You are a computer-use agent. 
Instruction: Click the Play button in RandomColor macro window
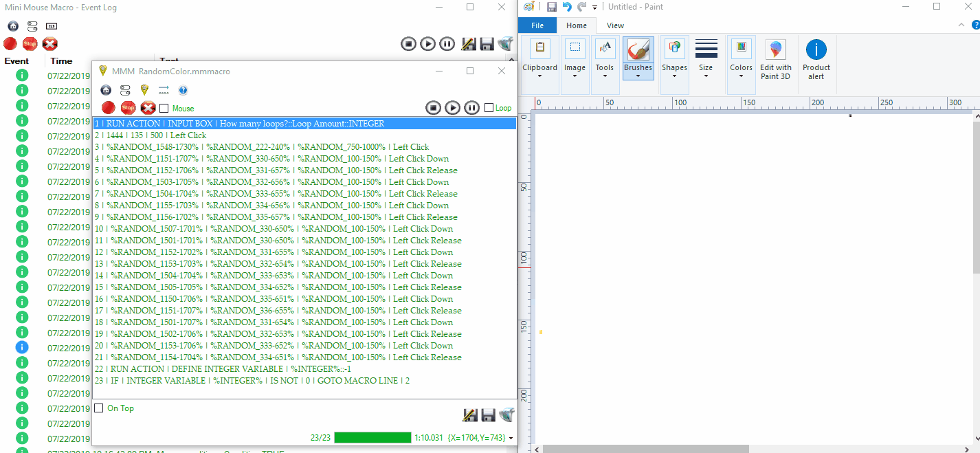[452, 107]
